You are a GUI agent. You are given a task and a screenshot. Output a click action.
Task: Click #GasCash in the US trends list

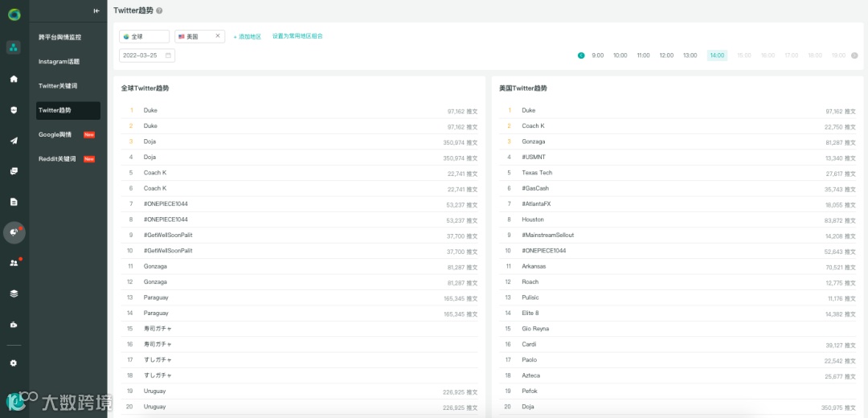(535, 188)
